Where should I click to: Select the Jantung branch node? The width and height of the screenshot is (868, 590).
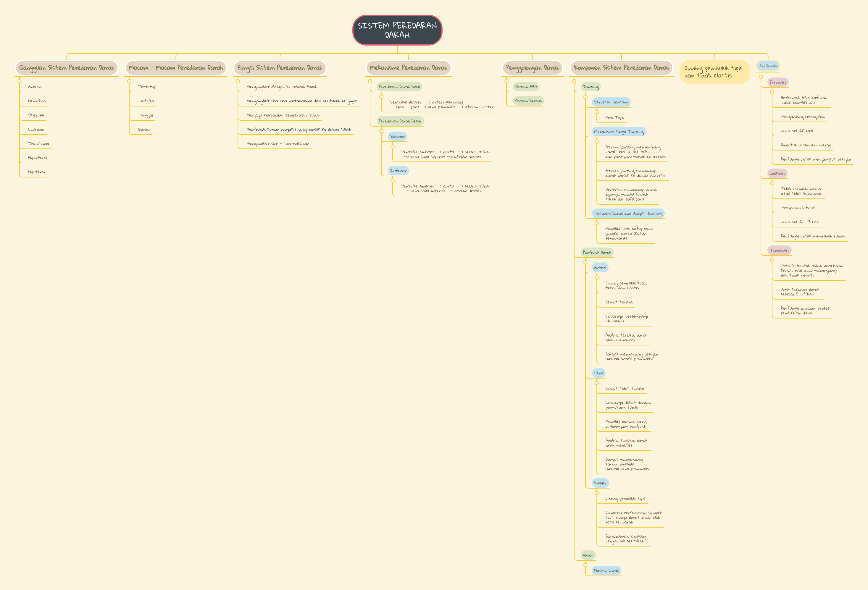click(x=591, y=87)
